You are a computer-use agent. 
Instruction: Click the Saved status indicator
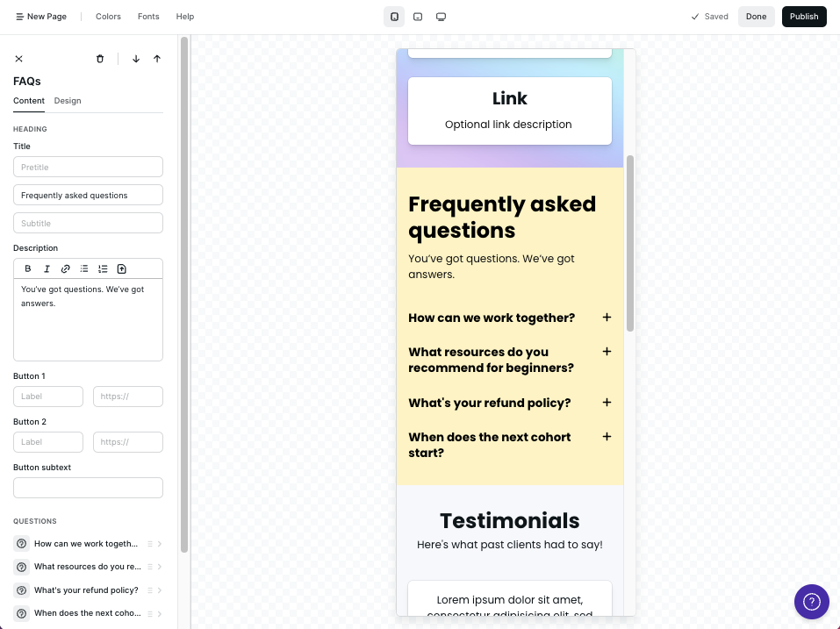tap(709, 17)
